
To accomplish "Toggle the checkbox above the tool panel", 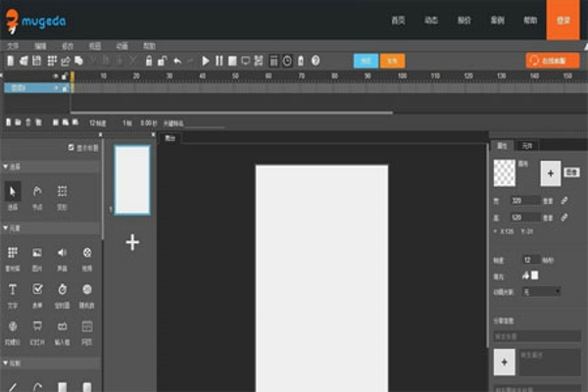I will (70, 148).
